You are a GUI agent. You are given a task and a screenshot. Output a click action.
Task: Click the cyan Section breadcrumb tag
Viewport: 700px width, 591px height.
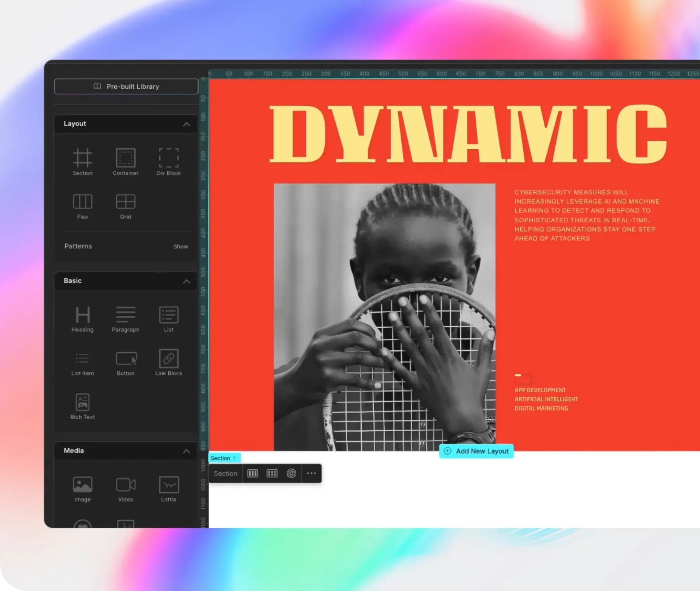(x=224, y=458)
